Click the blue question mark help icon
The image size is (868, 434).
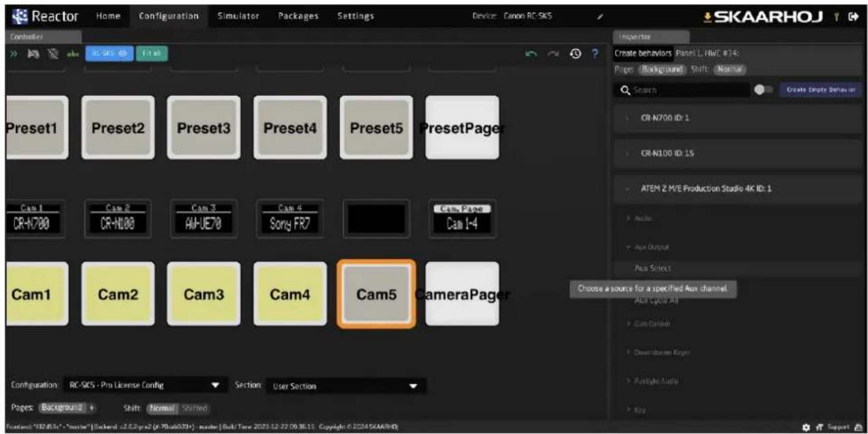595,54
